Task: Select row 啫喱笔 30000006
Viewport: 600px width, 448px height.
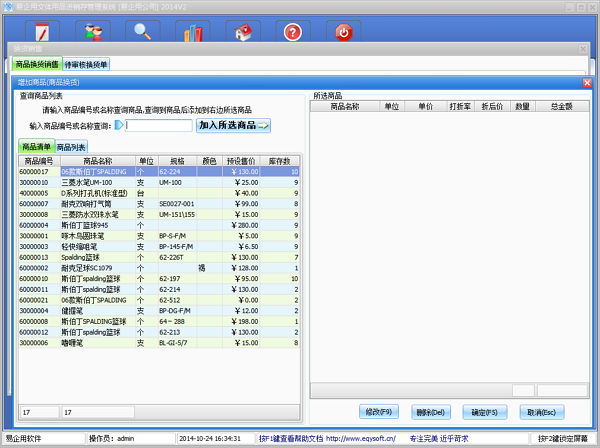Action: tap(159, 343)
